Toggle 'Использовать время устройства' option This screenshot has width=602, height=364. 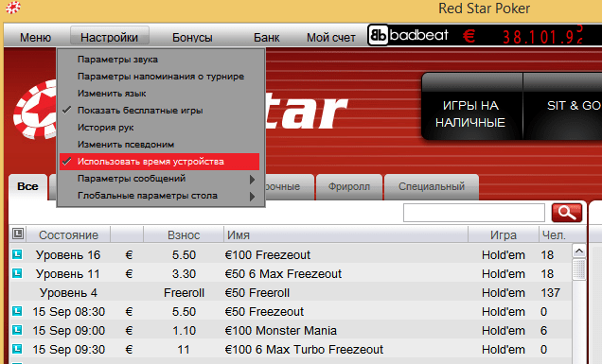[x=160, y=162]
